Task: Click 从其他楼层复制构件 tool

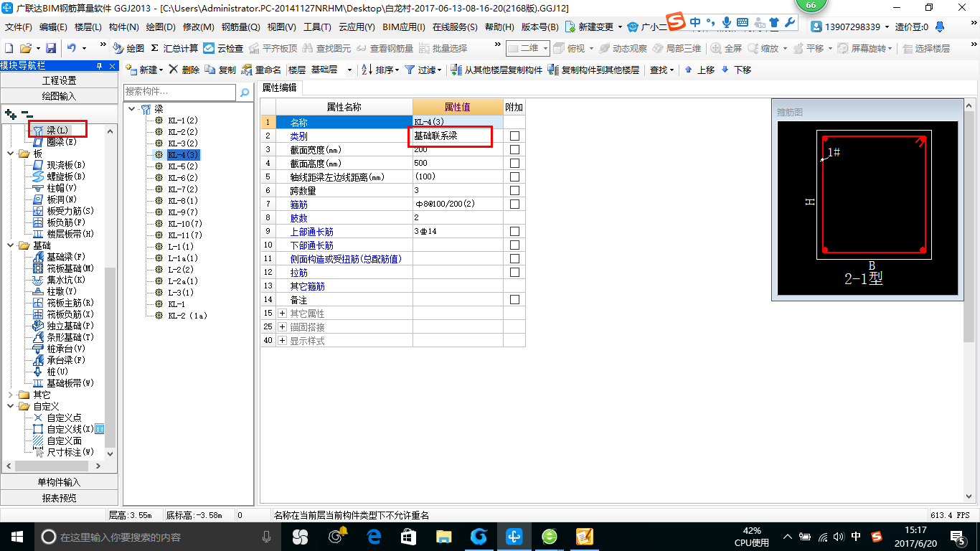Action: (496, 70)
